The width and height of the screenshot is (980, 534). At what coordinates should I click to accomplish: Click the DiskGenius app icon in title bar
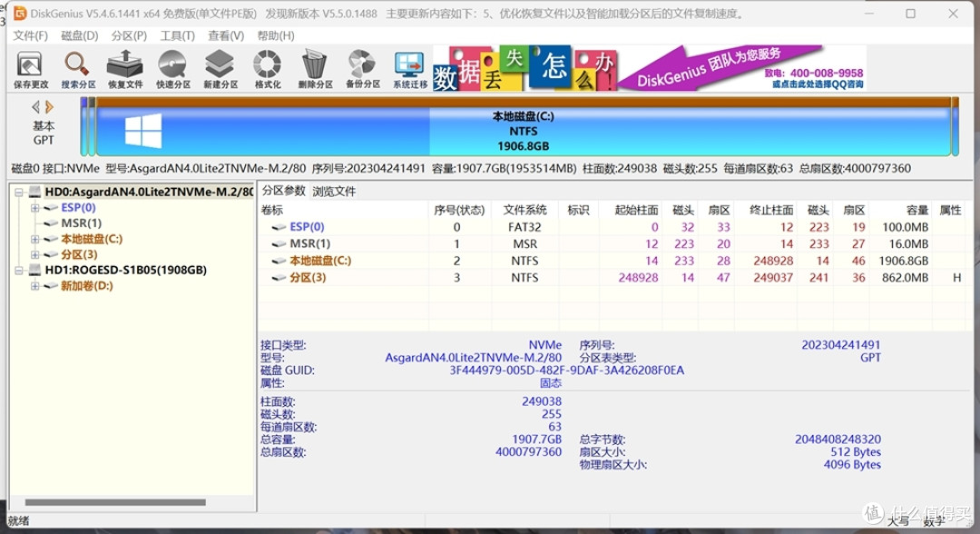20,13
